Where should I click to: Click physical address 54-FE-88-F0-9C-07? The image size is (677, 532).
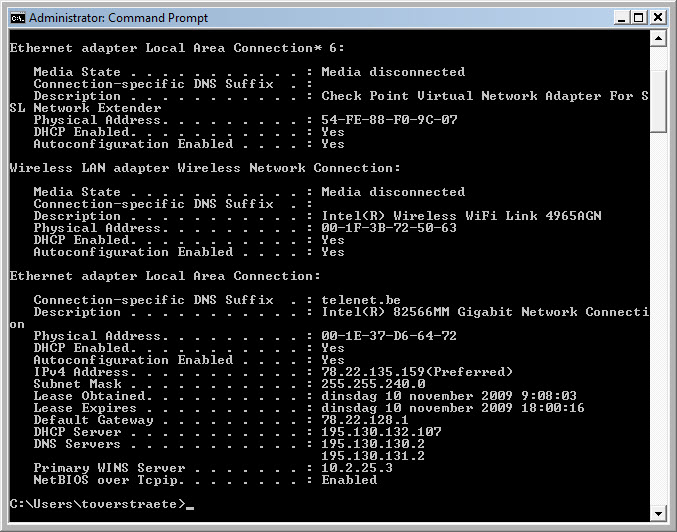389,120
